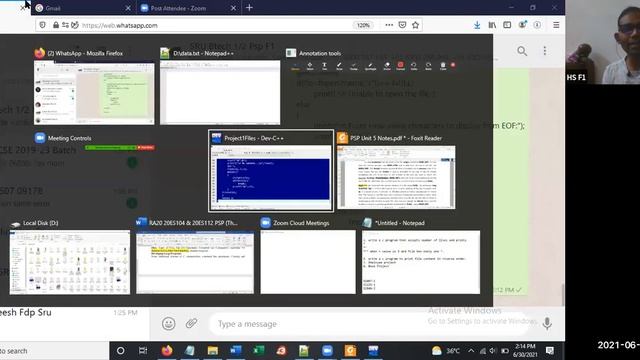Open the WhatsApp emoji picker
This screenshot has height=360, width=640.
pos(169,324)
